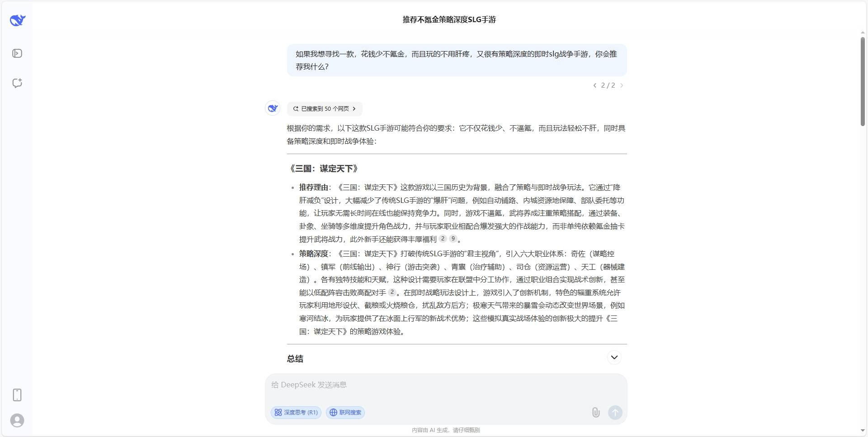Click the scrollbar down arrow
Image resolution: width=868 pixels, height=437 pixels.
point(863,431)
